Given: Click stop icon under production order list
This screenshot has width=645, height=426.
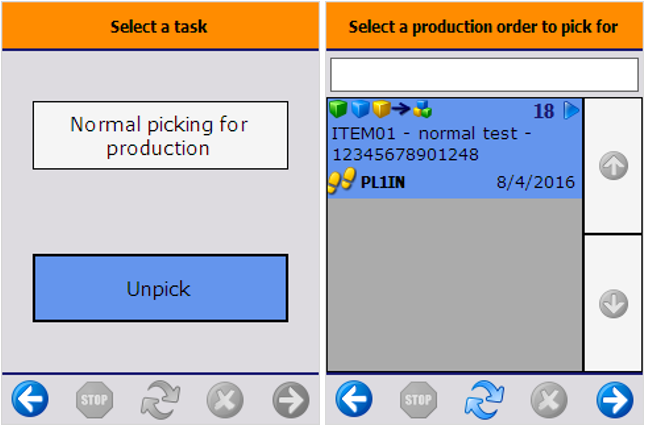Looking at the screenshot, I should [x=419, y=400].
